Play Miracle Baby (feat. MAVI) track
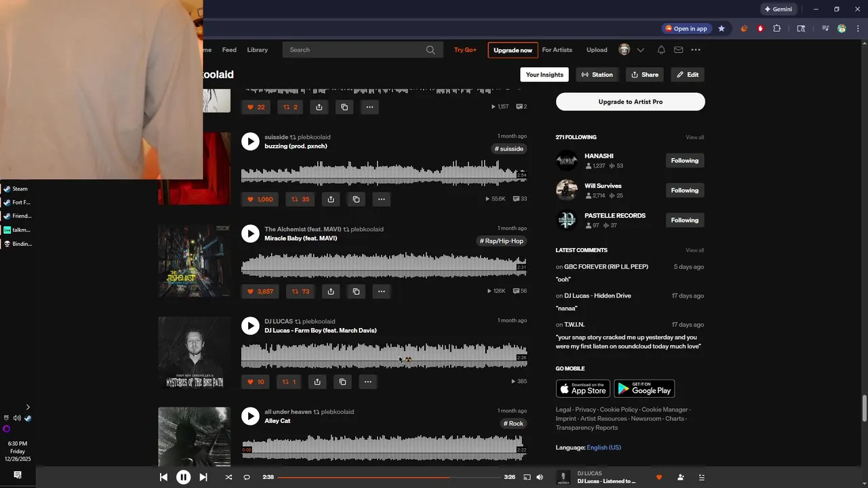 coord(250,233)
